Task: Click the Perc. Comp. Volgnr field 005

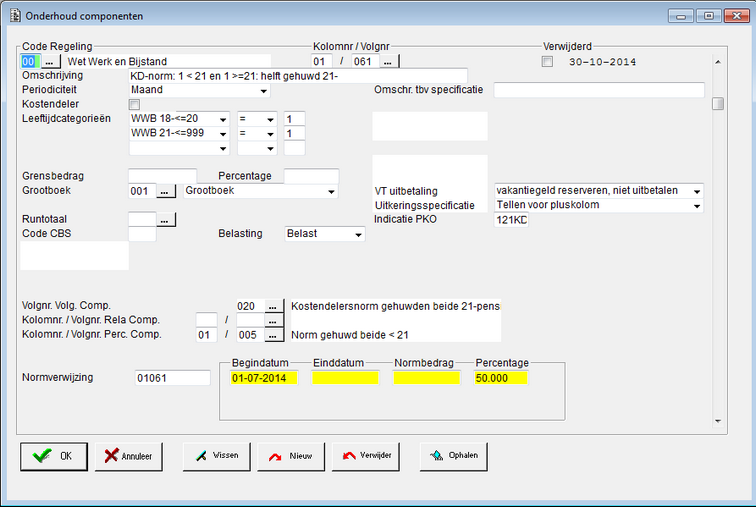Action: 250,335
